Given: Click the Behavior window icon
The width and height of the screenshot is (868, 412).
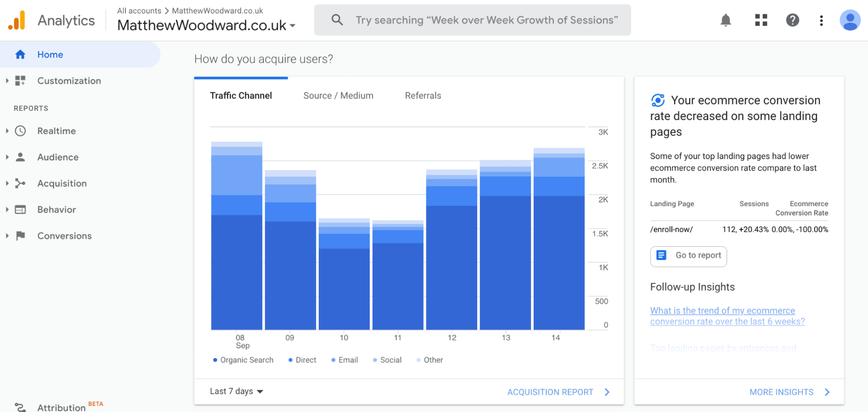Looking at the screenshot, I should (x=20, y=209).
